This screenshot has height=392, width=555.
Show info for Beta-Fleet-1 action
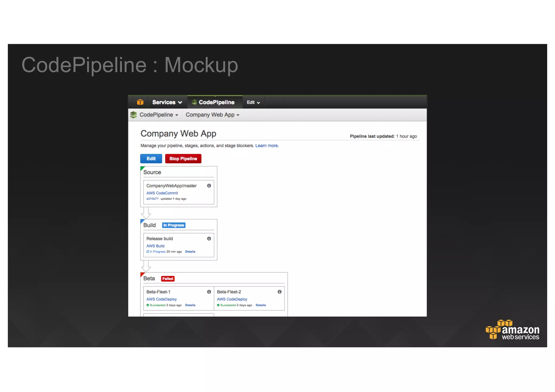(209, 292)
